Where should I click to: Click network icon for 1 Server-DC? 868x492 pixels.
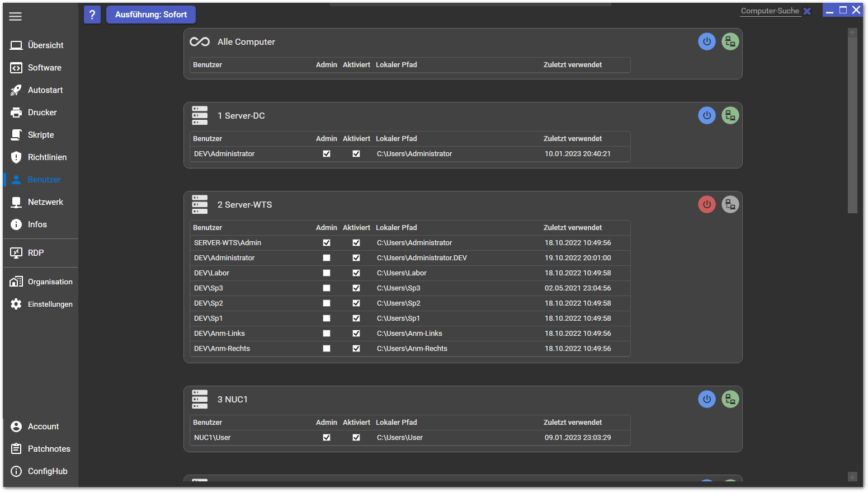[730, 115]
